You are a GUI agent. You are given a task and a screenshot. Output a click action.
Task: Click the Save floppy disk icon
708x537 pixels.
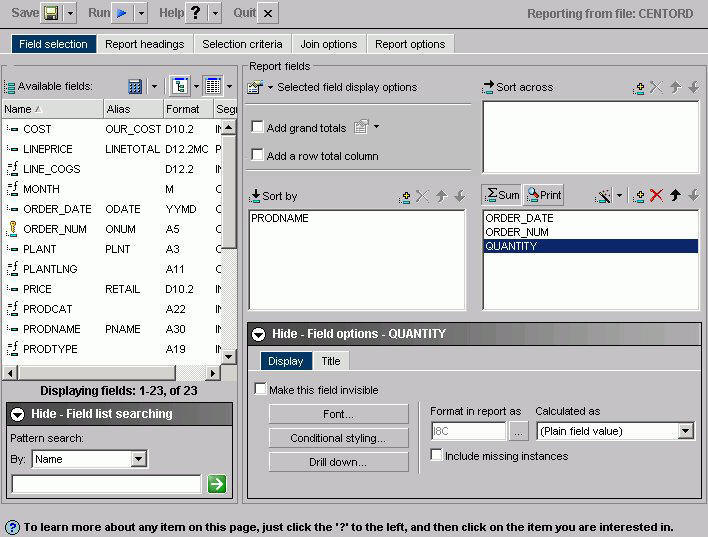[x=51, y=13]
